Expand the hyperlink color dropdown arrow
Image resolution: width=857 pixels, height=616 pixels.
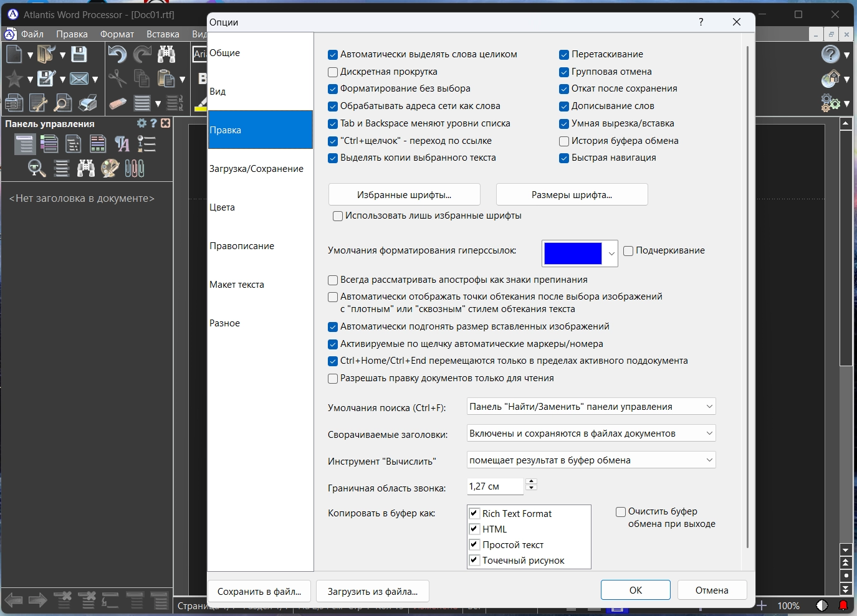click(611, 254)
